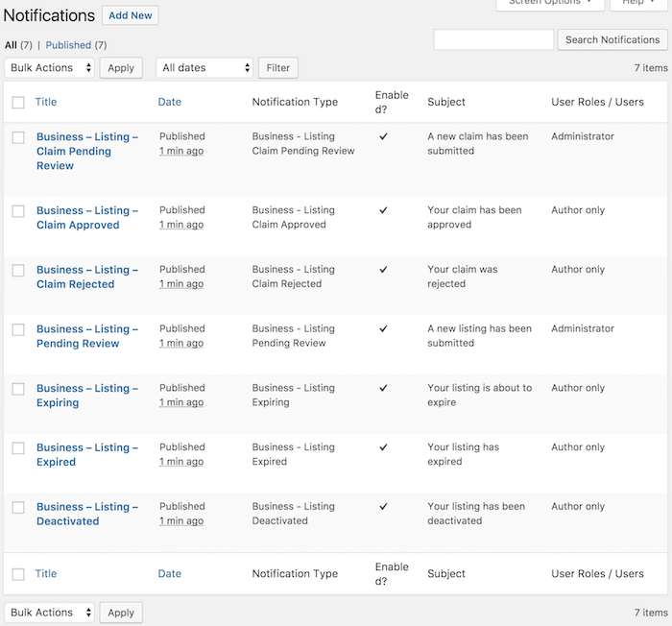The image size is (672, 626).
Task: Click the enabled checkmark for Claim Approved
Action: pyautogui.click(x=383, y=210)
